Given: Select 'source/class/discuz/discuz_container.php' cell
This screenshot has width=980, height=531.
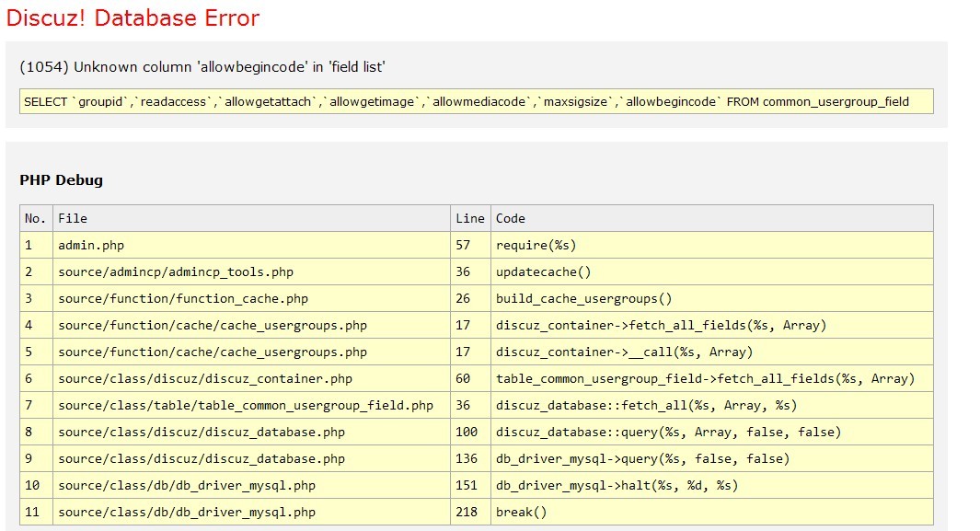Looking at the screenshot, I should (x=252, y=378).
